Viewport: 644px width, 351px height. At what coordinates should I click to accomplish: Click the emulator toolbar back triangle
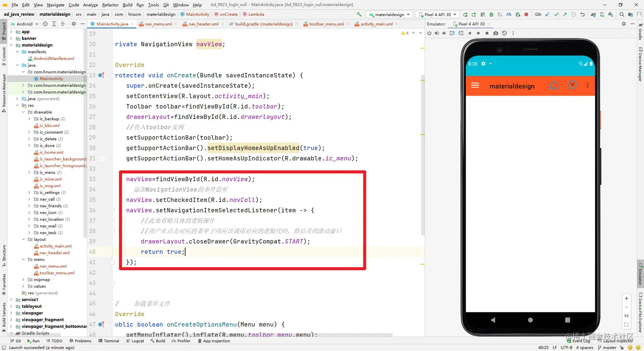click(470, 33)
